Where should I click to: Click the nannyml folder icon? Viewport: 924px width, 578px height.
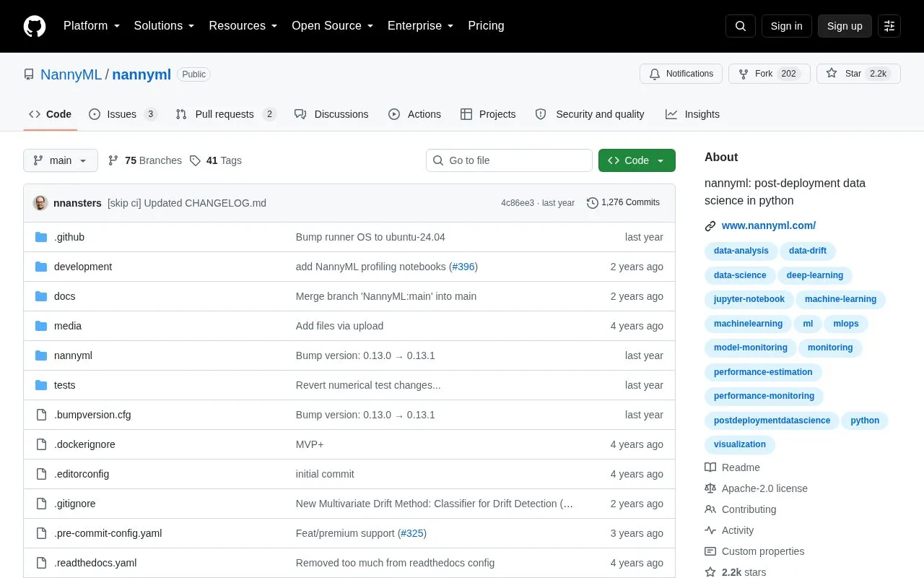(x=41, y=355)
